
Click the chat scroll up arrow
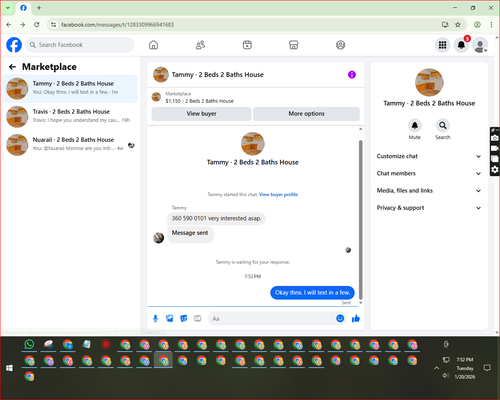(360, 129)
